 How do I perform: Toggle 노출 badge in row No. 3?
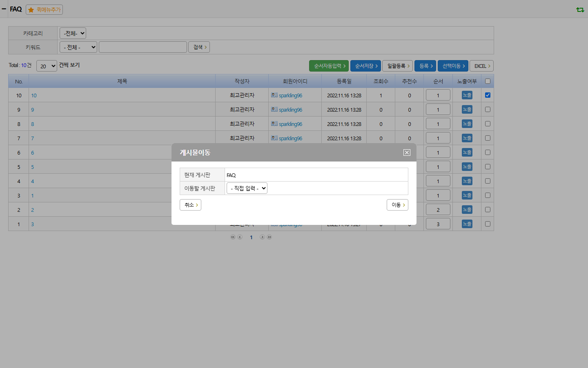467,195
